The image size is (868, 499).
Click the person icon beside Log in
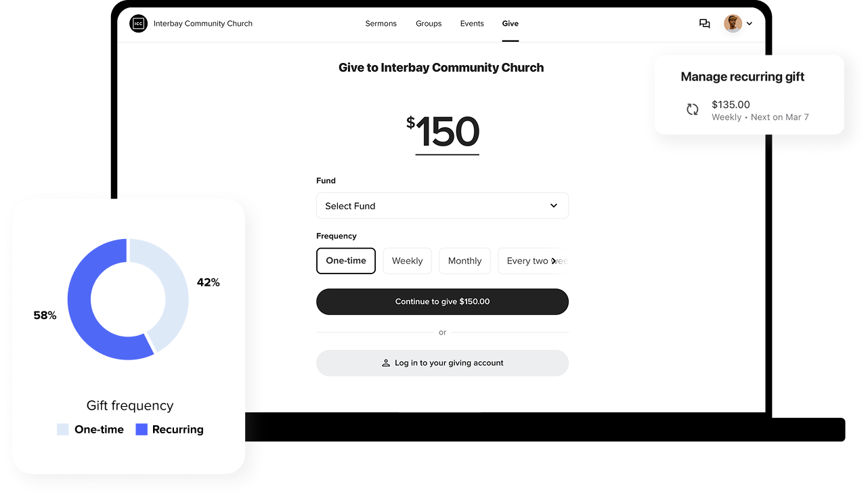tap(386, 364)
